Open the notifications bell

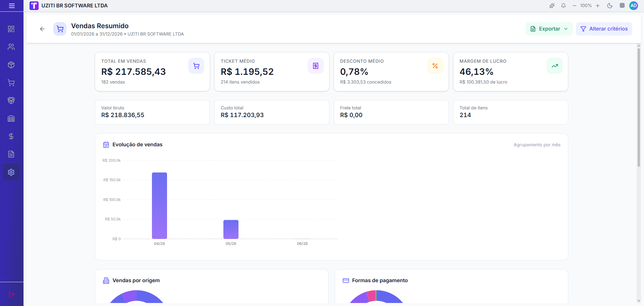(563, 6)
